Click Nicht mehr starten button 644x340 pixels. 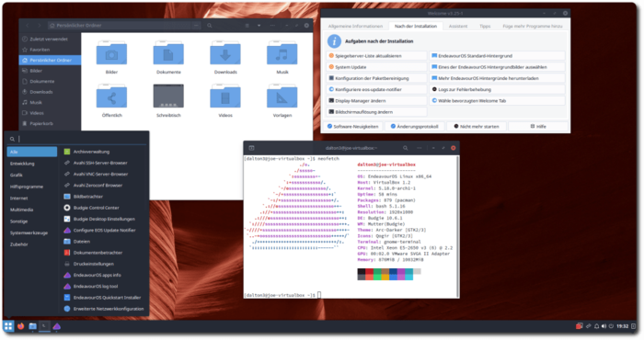point(476,126)
